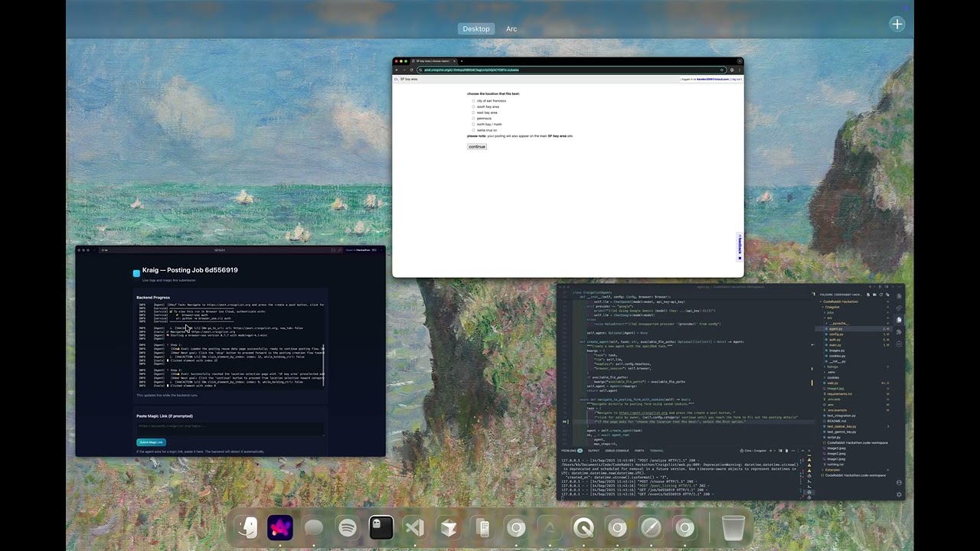Viewport: 980px width, 551px height.
Task: Expand the 'cookies' folder in VS Code explorer
Action: click(x=833, y=377)
